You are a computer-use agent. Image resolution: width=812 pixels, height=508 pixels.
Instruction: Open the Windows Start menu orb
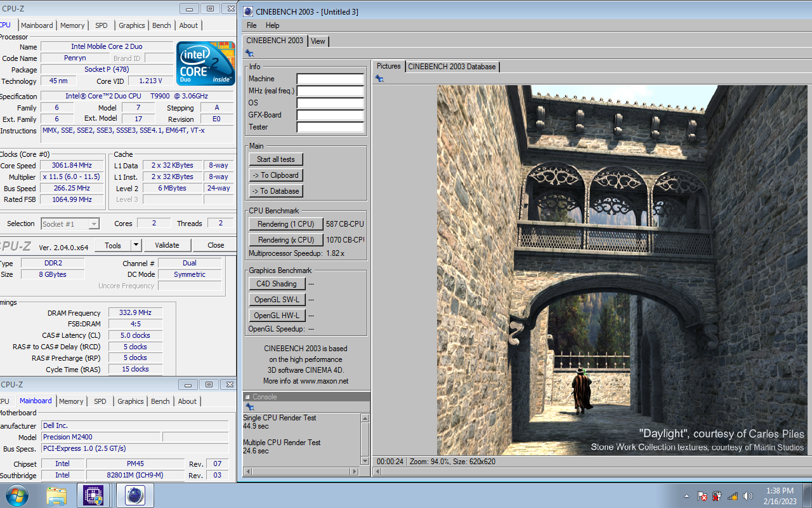[16, 495]
